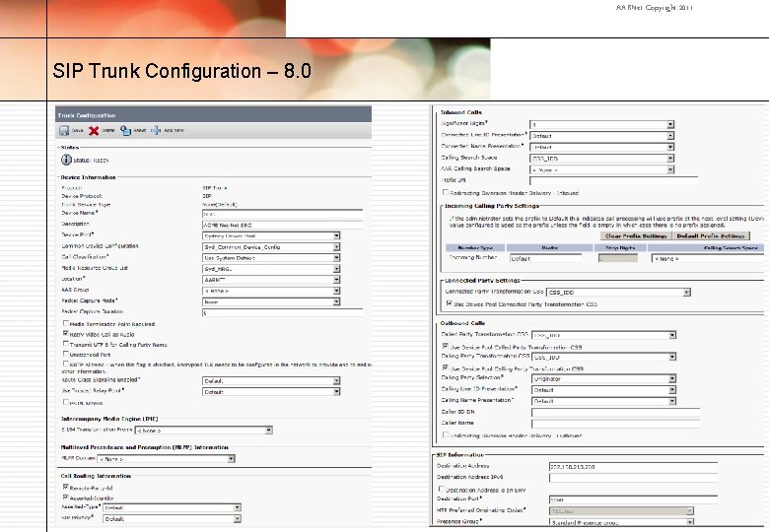Open the Device Pool dropdown
This screenshot has height=532, width=769.
pos(271,235)
